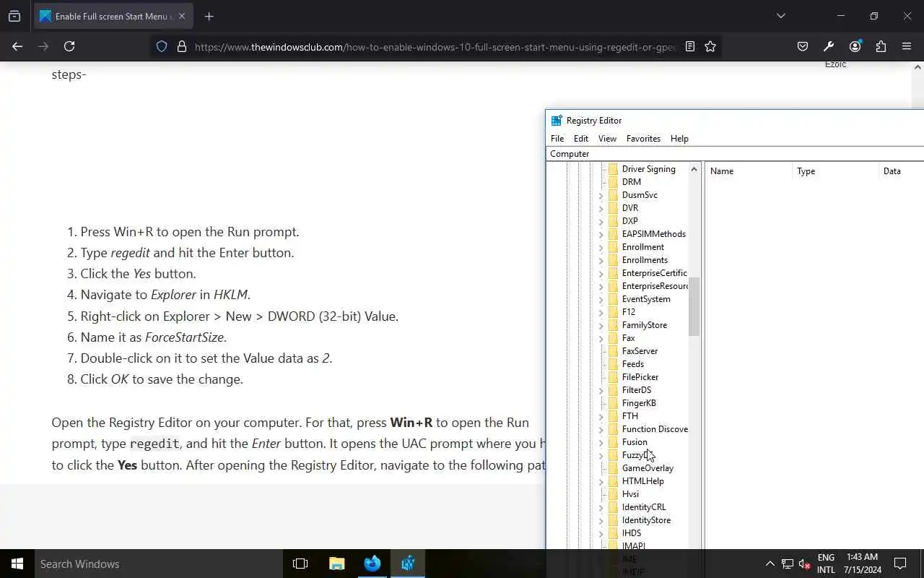This screenshot has height=578, width=924.
Task: Toggle reader view in address bar
Action: click(690, 46)
